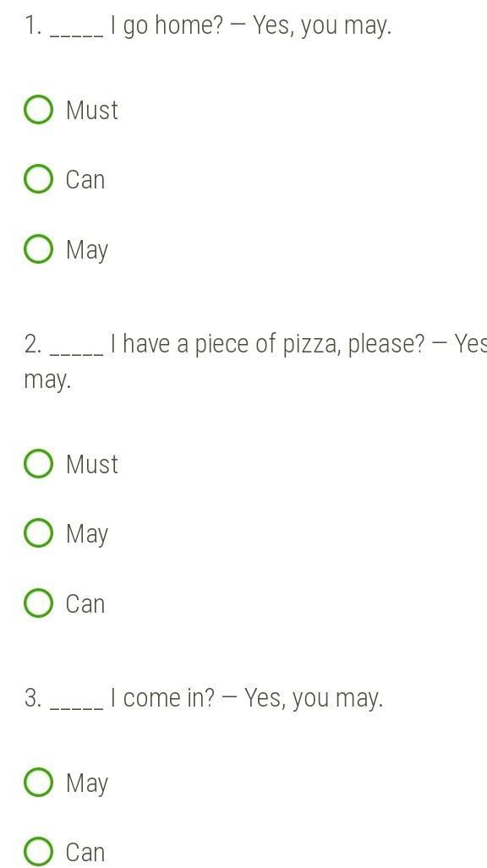487x868 pixels.
Task: Click the 'Can' label under question 3
Action: 85,853
